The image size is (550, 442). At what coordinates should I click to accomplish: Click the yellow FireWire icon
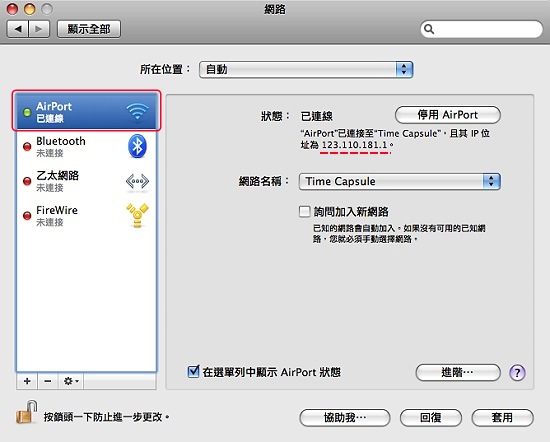(137, 215)
